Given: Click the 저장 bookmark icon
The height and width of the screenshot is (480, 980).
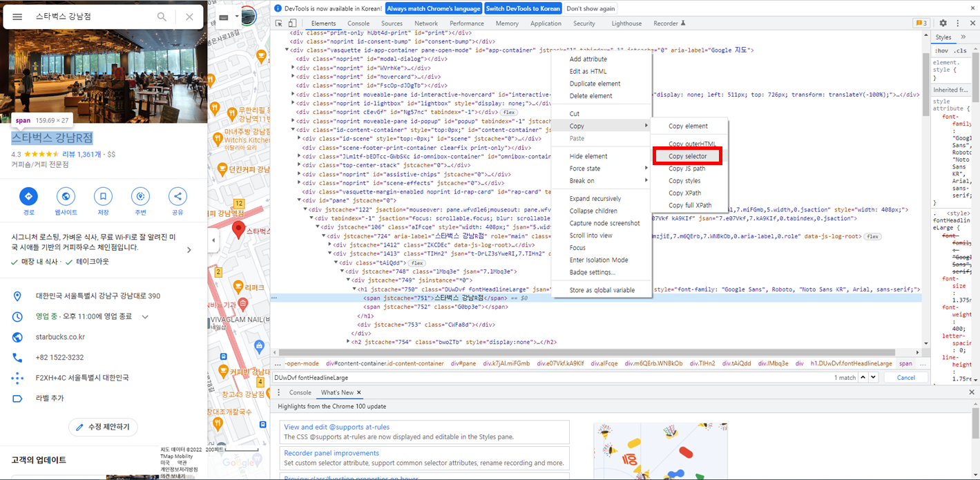Looking at the screenshot, I should pyautogui.click(x=103, y=196).
